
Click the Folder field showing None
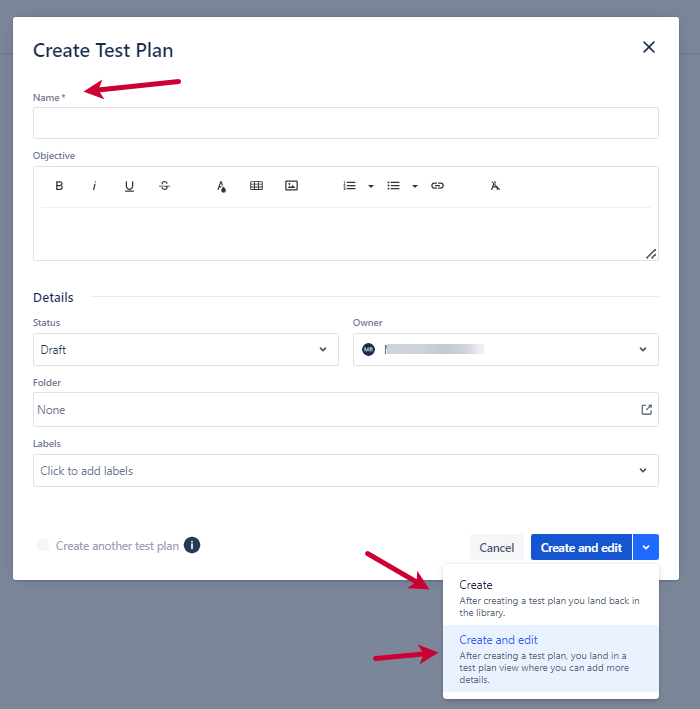coord(346,410)
